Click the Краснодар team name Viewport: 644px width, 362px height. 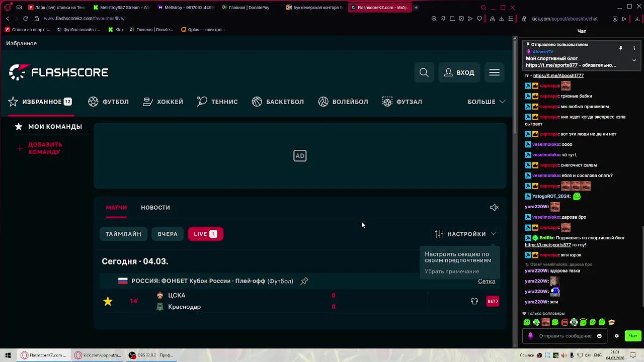pyautogui.click(x=184, y=307)
